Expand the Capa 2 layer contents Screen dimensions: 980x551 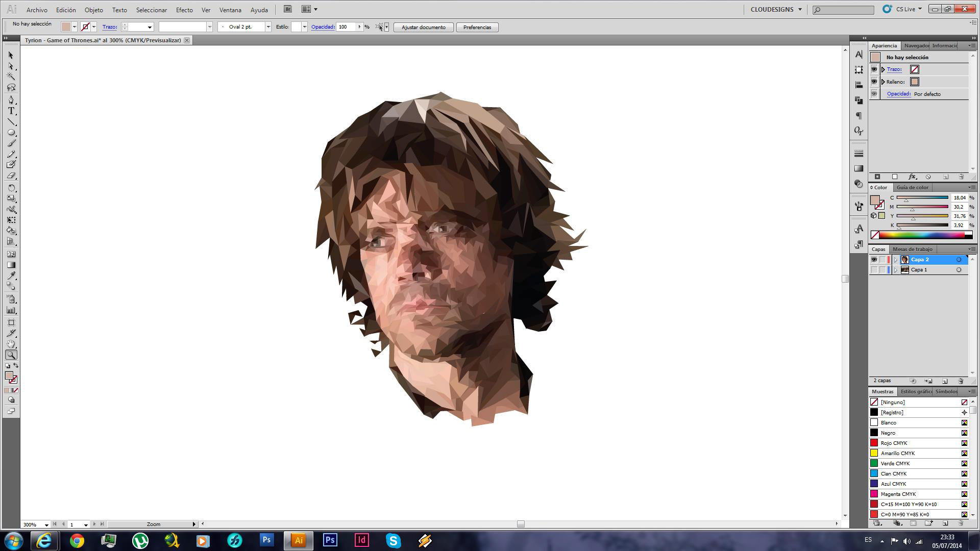click(x=895, y=260)
